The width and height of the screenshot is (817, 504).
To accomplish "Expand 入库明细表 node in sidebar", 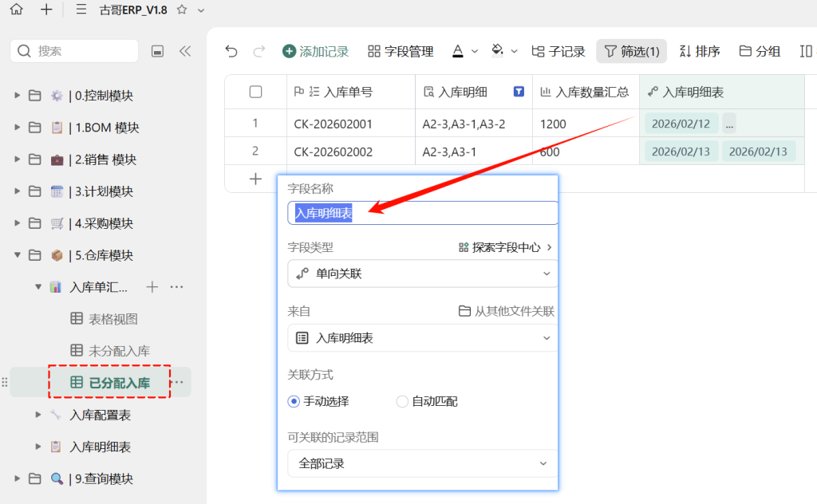I will click(38, 447).
